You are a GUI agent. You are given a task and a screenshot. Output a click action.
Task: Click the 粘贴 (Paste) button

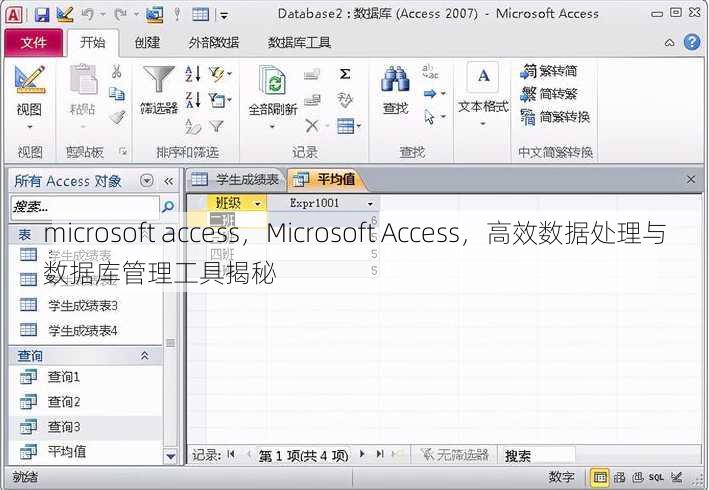[x=83, y=97]
